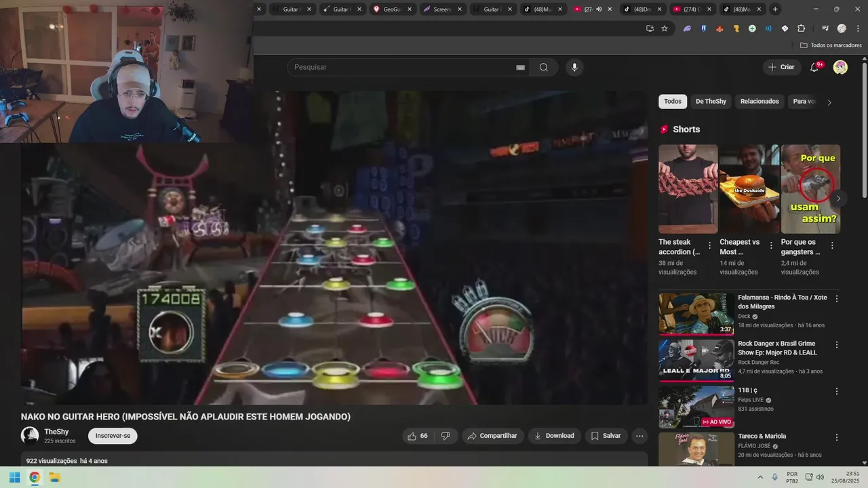The width and height of the screenshot is (868, 488).
Task: Open options for 118 | ç live video
Action: tap(836, 391)
